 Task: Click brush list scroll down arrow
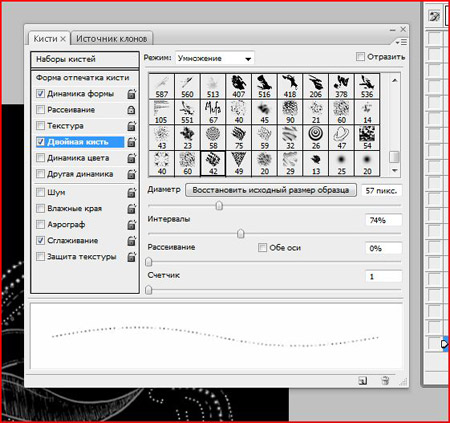point(395,171)
